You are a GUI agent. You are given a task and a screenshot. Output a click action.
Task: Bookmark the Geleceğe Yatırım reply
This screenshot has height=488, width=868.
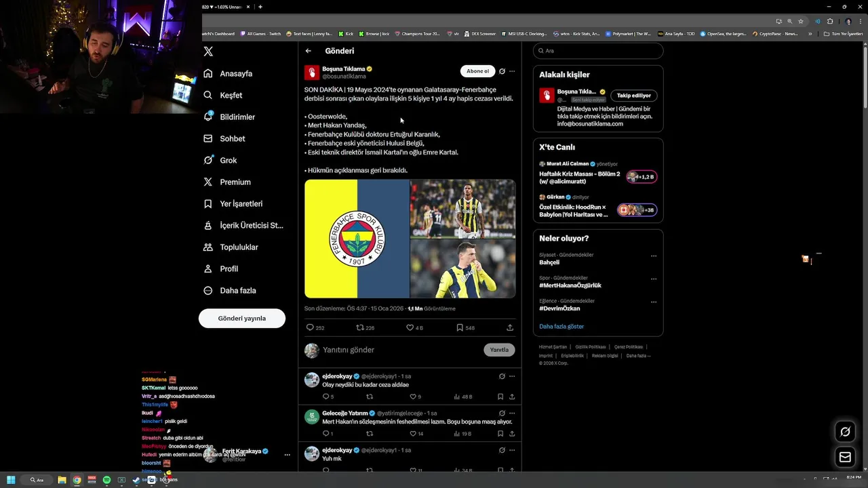[500, 434]
